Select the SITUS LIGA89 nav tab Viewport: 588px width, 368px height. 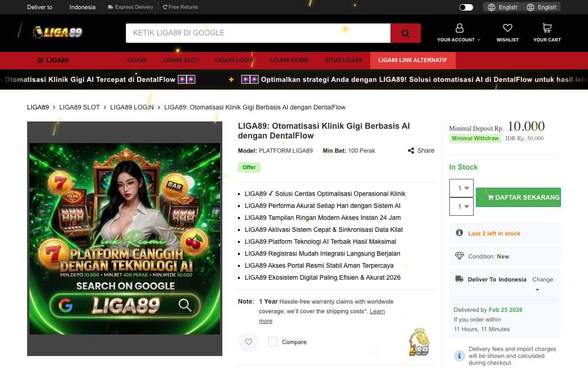pyautogui.click(x=343, y=60)
